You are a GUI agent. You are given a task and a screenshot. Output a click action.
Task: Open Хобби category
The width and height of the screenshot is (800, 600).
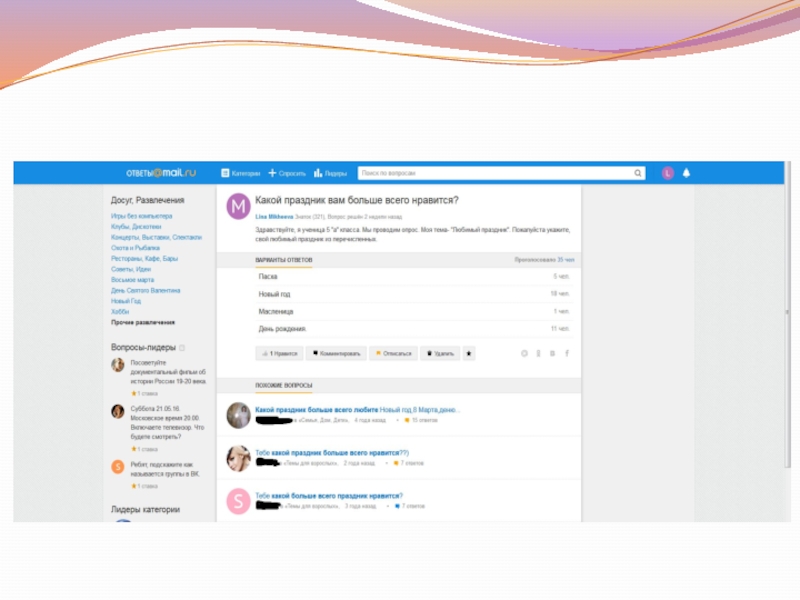(x=120, y=312)
